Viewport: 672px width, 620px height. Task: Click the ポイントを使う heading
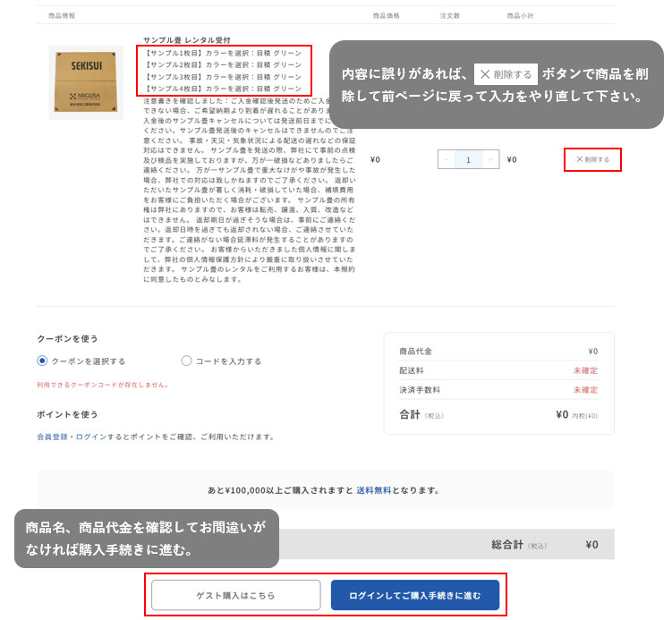pos(67,414)
